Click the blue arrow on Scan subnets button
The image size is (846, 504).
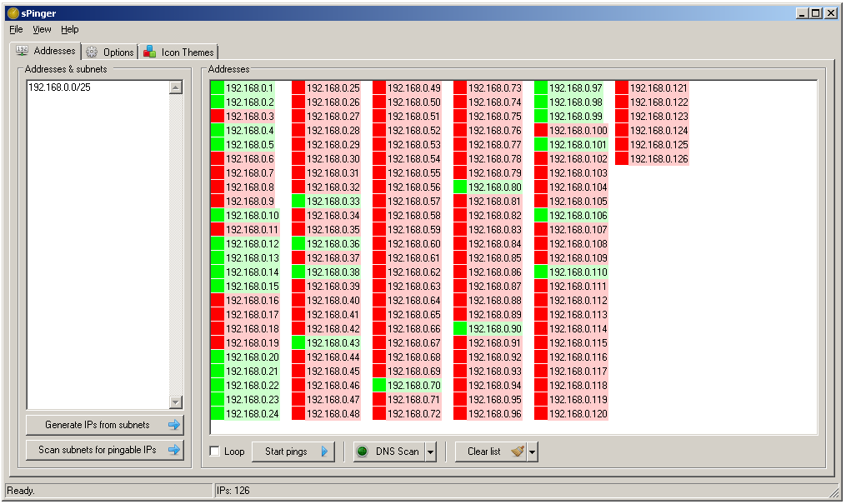coord(173,450)
